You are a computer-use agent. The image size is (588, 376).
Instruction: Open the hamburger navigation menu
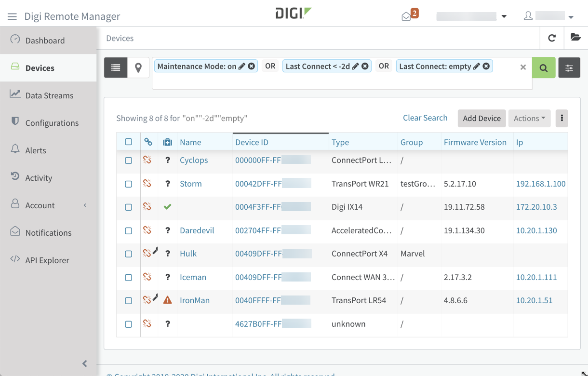point(12,16)
